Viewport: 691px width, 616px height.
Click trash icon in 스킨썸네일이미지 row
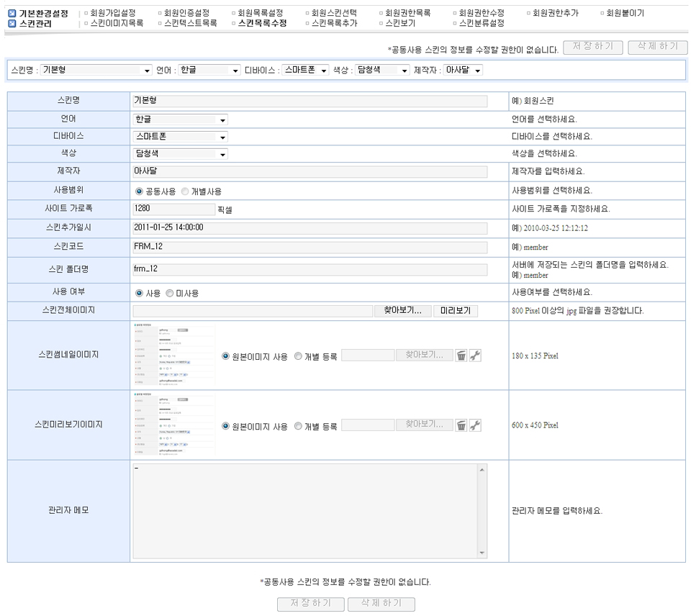[x=461, y=356]
